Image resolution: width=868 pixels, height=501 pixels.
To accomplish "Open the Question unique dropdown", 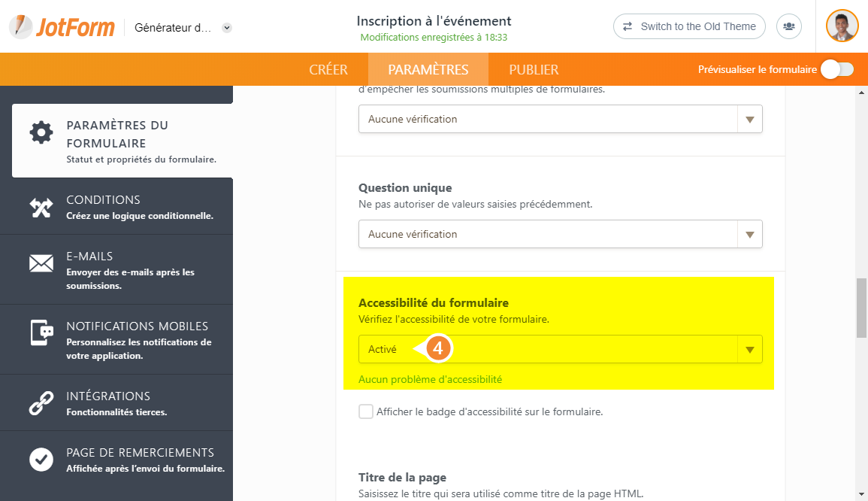I will click(x=560, y=234).
